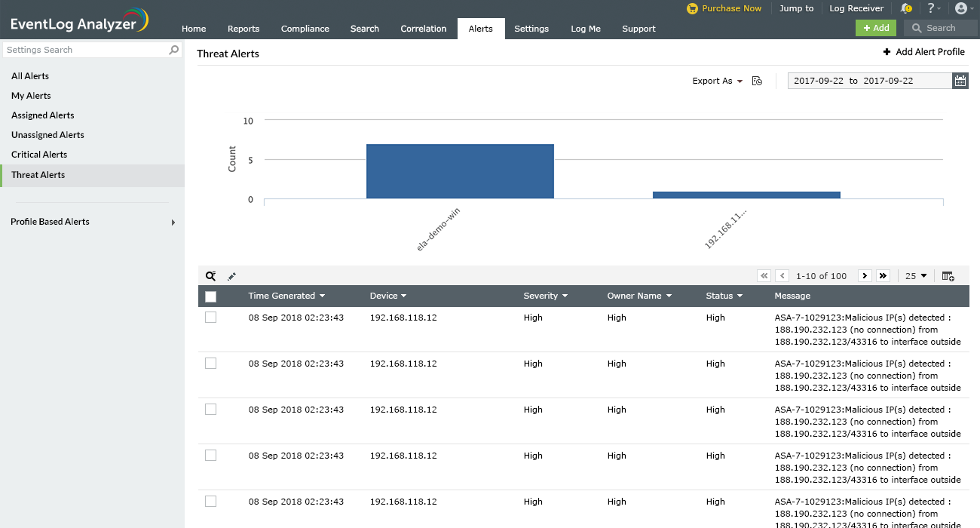Toggle the select-all header checkbox

tap(211, 296)
